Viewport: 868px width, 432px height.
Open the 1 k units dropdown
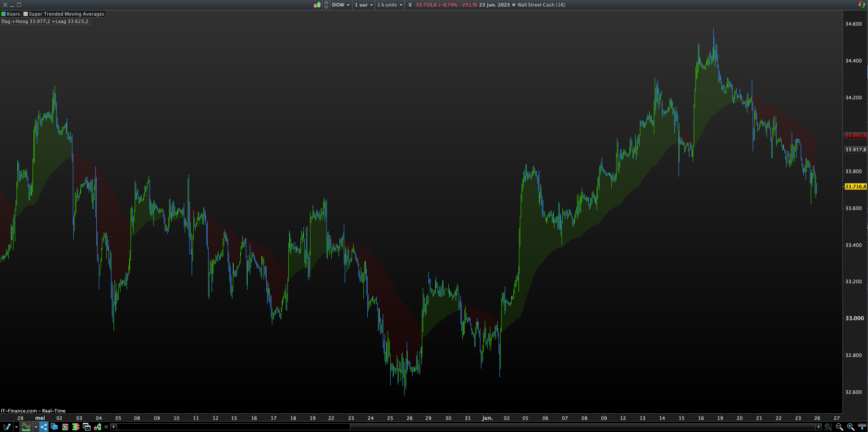(x=390, y=5)
